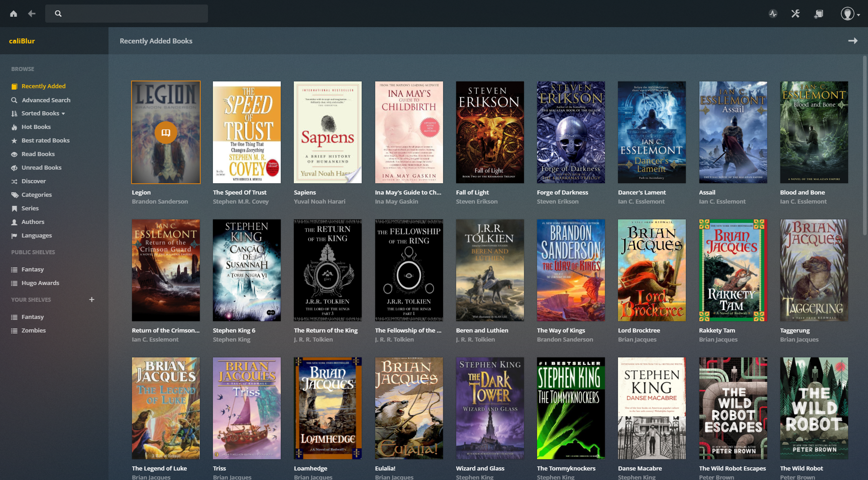The image size is (868, 480).
Task: Open the Taggerung cover
Action: [814, 270]
